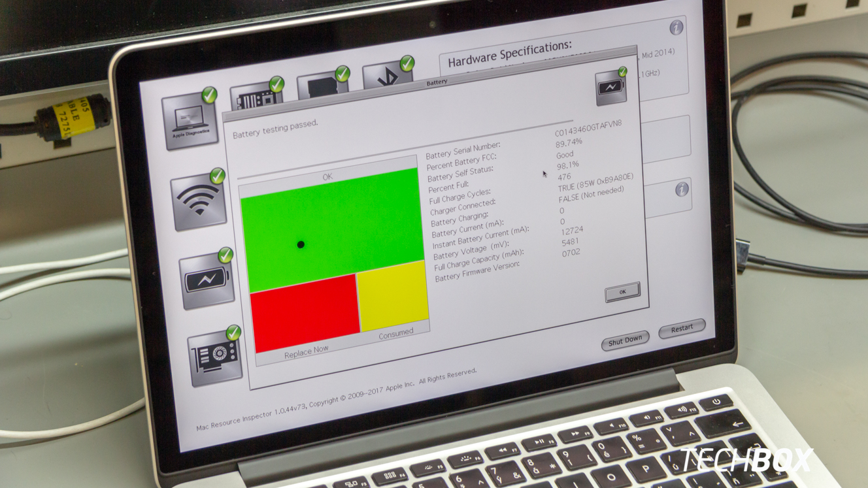The height and width of the screenshot is (488, 868).
Task: Click the "Consumed" chart label
Action: pos(396,333)
